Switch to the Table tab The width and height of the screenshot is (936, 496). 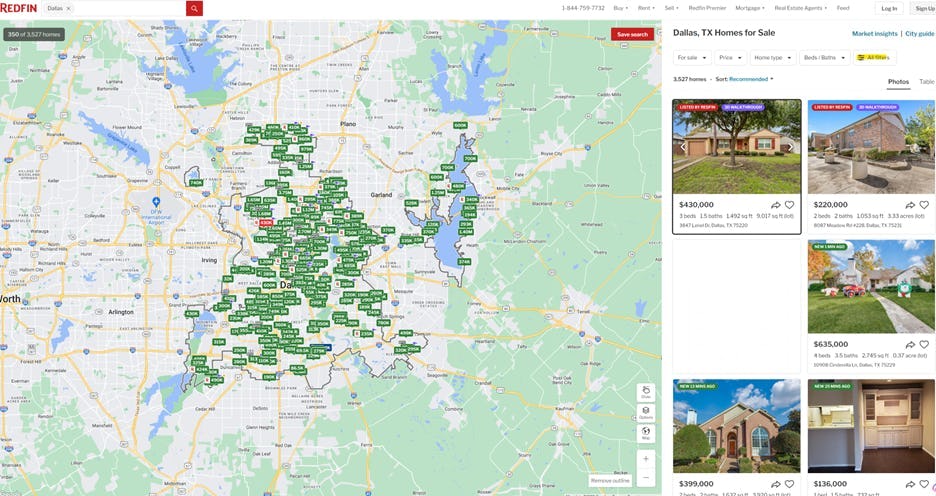pyautogui.click(x=927, y=82)
